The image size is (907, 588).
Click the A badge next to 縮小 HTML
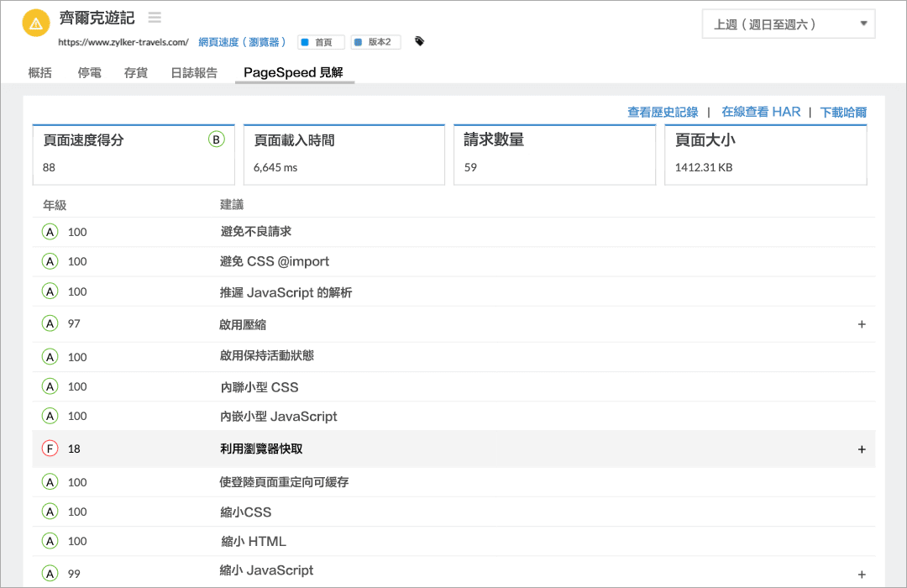pos(50,541)
